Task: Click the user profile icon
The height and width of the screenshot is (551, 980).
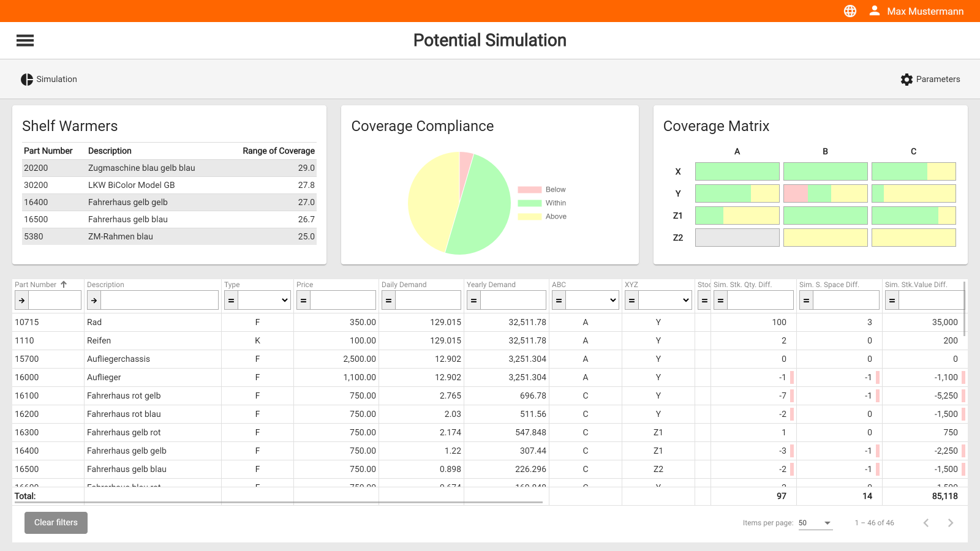Action: click(x=875, y=11)
